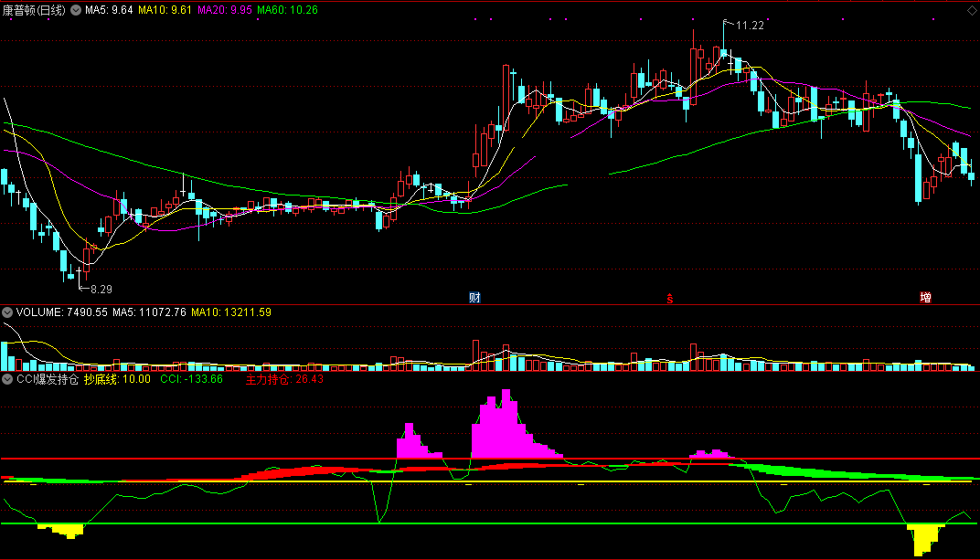The width and height of the screenshot is (980, 560).
Task: Click the yellow MA10: 9.61 label
Action: click(x=165, y=10)
